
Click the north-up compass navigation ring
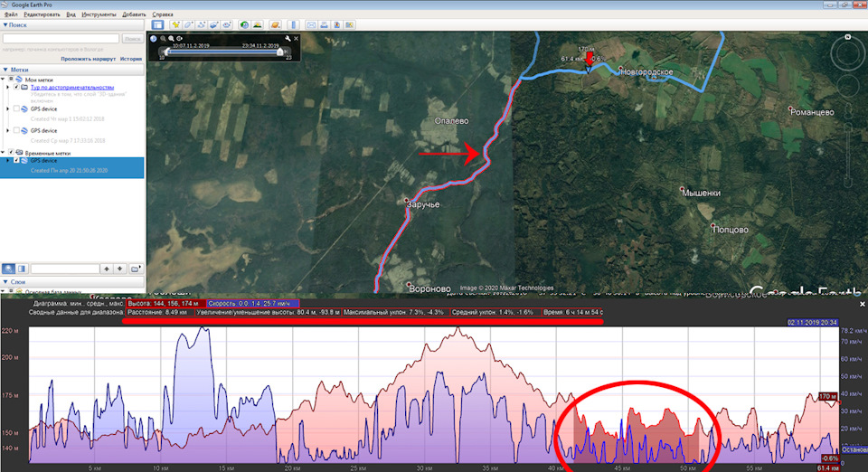[x=847, y=54]
